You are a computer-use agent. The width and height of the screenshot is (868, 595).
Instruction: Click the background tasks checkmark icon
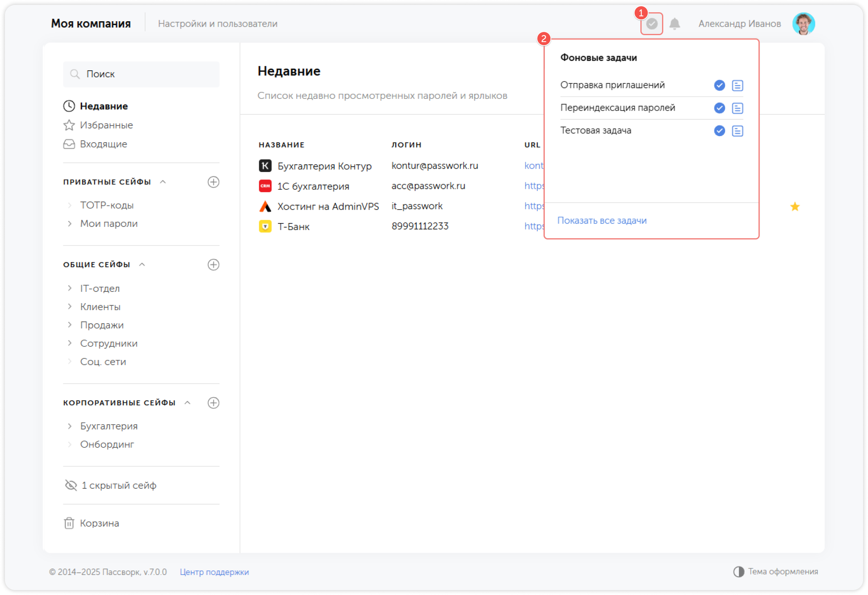[651, 24]
